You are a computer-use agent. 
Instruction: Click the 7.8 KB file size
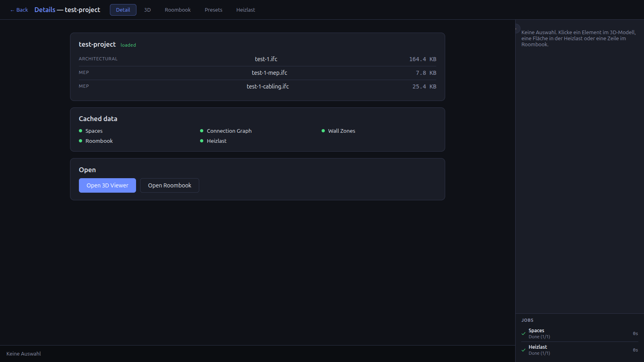(426, 73)
